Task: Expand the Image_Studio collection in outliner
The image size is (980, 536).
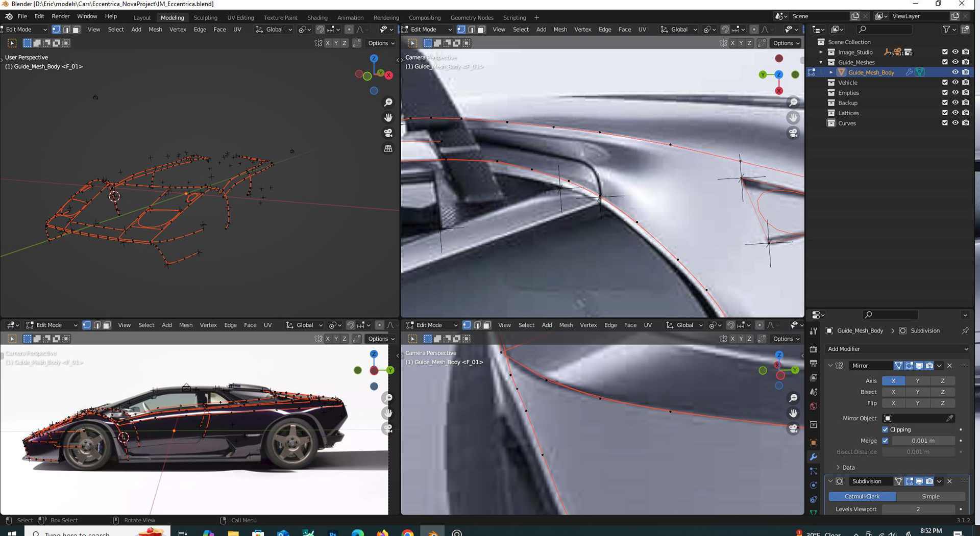Action: click(x=821, y=52)
